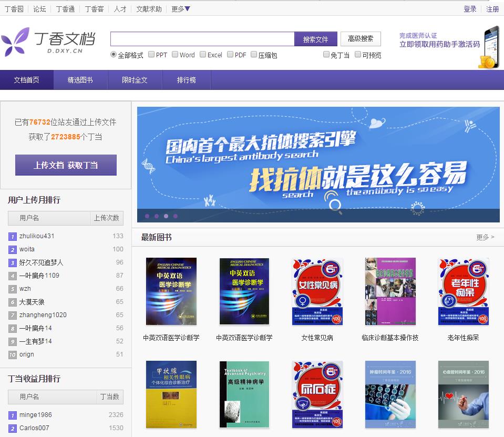Open user 一叶扁舟1109 profile
The image size is (504, 437).
click(39, 276)
